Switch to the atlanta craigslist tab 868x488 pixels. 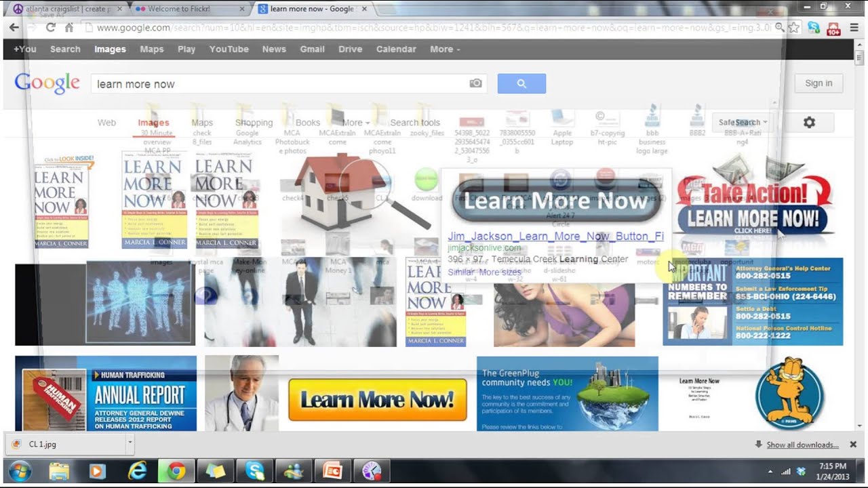point(66,9)
